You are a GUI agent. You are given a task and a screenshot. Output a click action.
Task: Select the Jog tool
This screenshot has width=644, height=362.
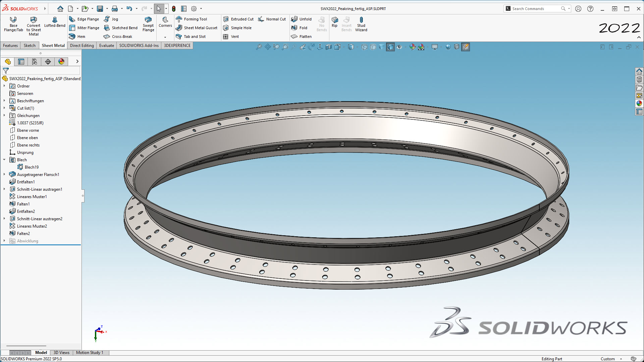click(x=111, y=19)
